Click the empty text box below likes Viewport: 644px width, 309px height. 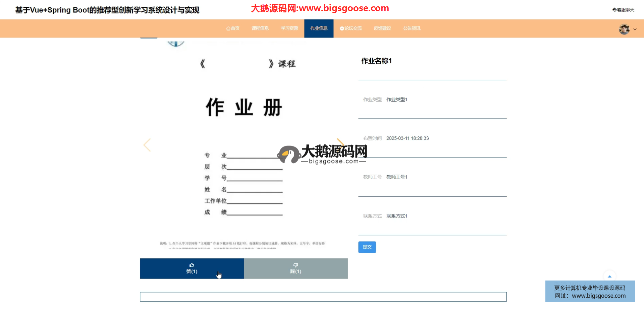tap(323, 297)
